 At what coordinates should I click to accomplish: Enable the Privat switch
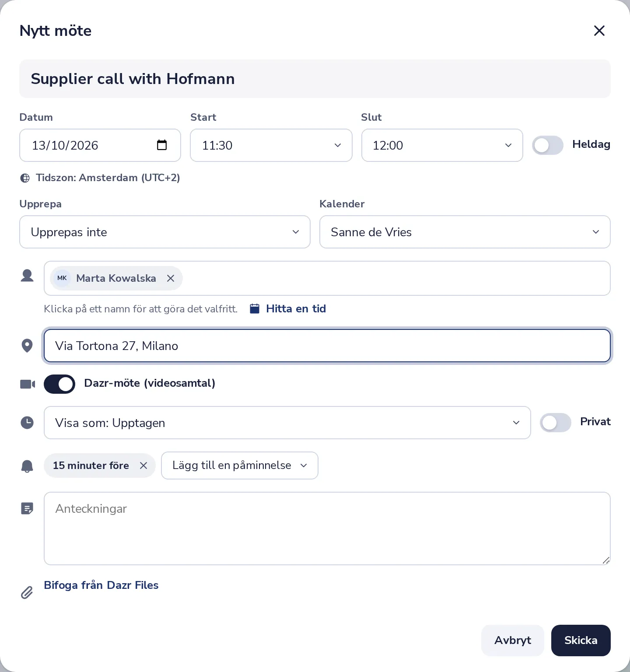[556, 423]
